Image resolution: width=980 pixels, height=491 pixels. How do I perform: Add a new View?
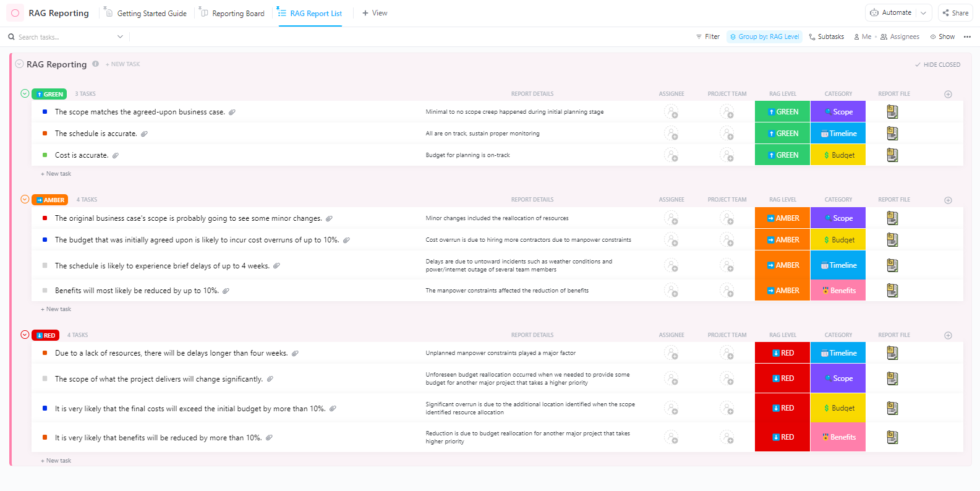click(375, 13)
